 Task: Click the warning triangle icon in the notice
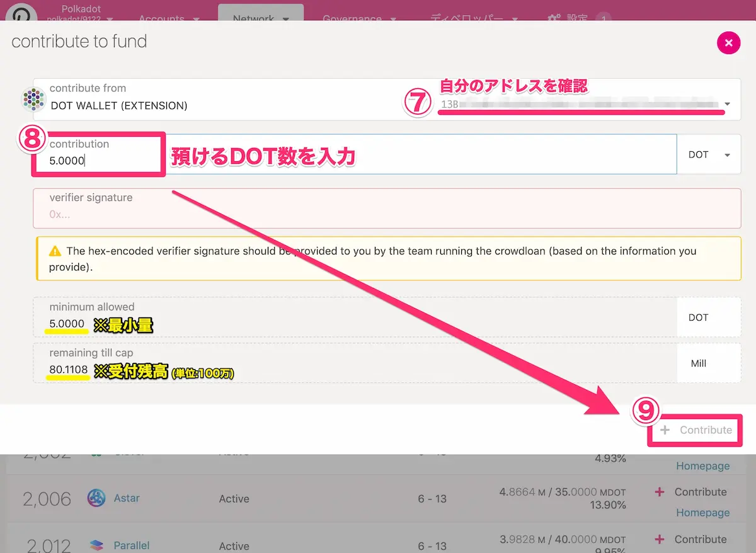(55, 251)
